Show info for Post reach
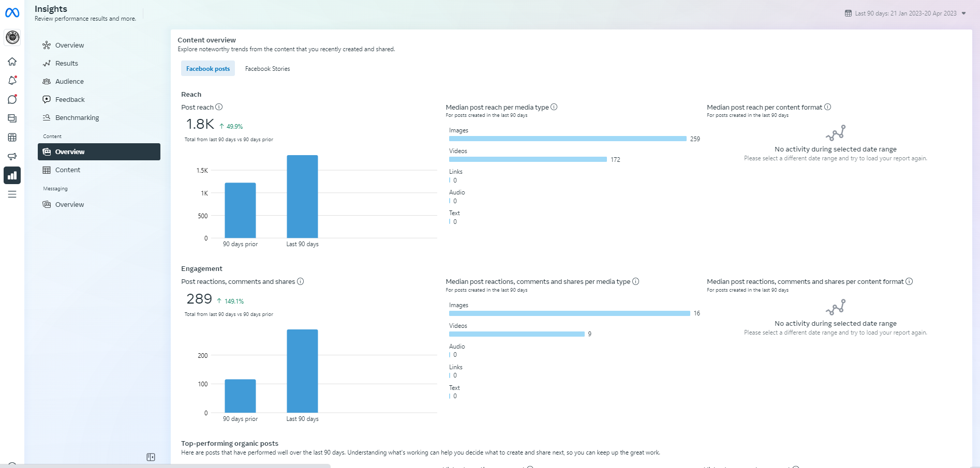This screenshot has width=980, height=468. (219, 107)
